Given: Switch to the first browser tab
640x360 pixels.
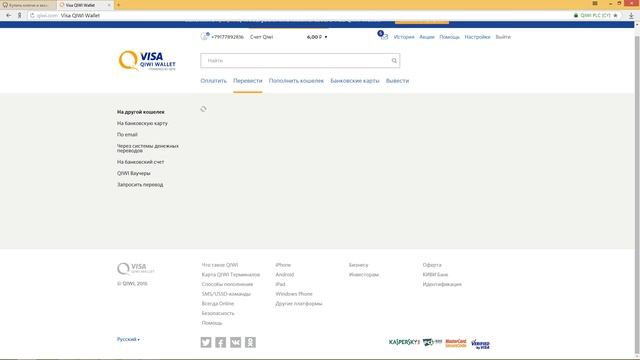Looking at the screenshot, I should pyautogui.click(x=28, y=5).
